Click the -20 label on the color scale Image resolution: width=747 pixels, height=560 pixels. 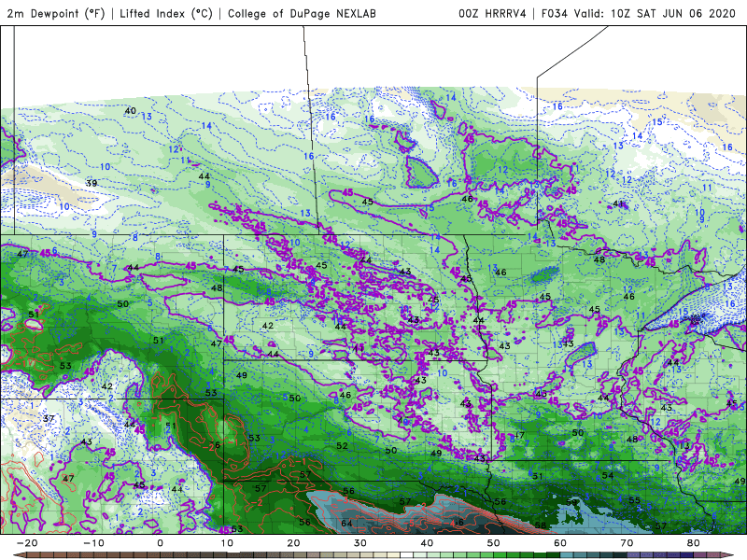click(27, 543)
